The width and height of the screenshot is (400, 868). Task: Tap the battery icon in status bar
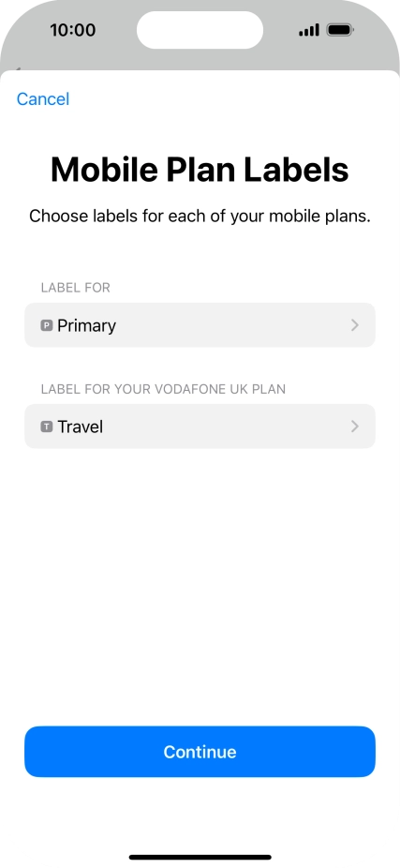coord(340,30)
